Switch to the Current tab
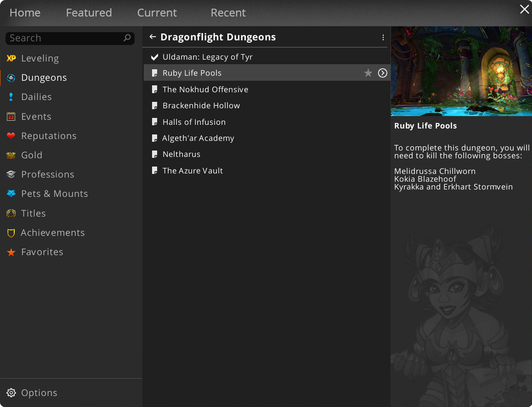The image size is (532, 407). [157, 13]
